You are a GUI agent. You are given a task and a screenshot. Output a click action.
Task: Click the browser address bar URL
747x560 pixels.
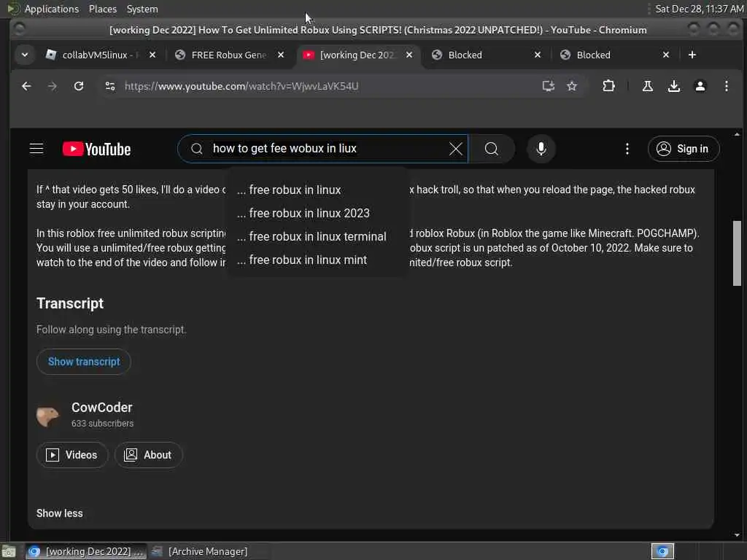241,86
